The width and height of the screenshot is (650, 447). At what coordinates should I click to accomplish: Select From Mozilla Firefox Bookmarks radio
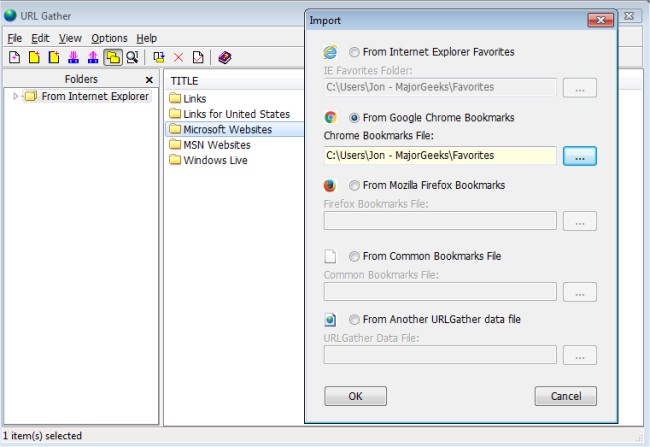click(x=354, y=185)
